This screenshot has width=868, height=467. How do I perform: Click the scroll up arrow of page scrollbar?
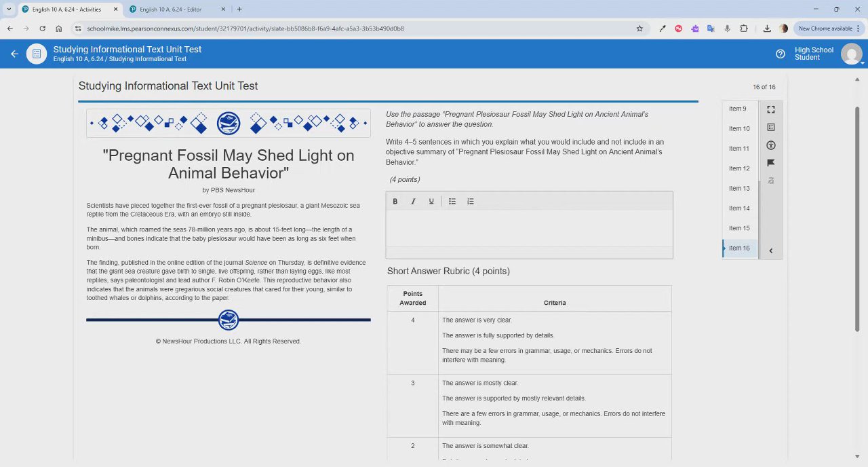click(857, 80)
